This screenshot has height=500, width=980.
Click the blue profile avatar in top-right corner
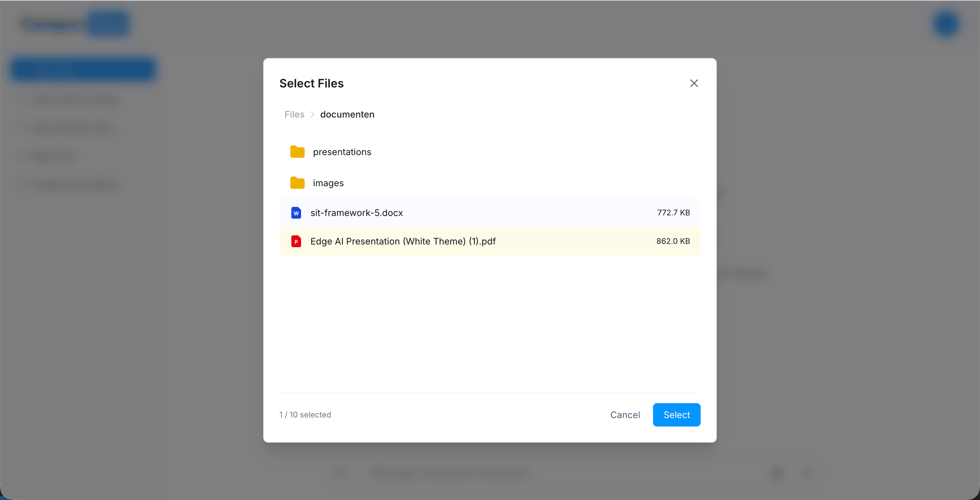pos(946,24)
